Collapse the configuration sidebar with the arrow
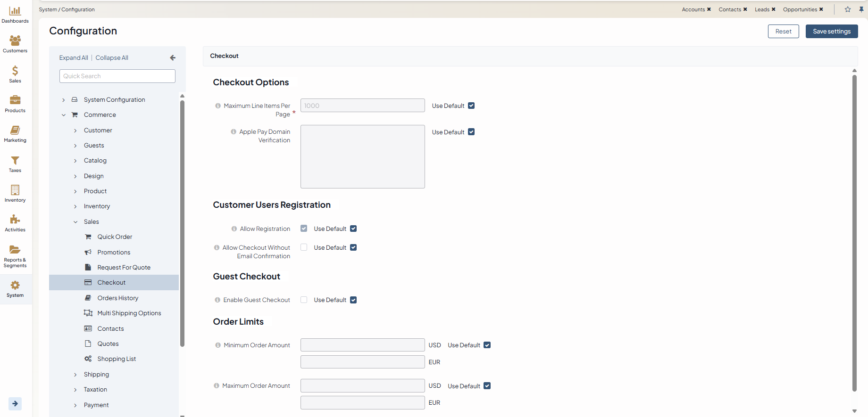 pos(173,58)
